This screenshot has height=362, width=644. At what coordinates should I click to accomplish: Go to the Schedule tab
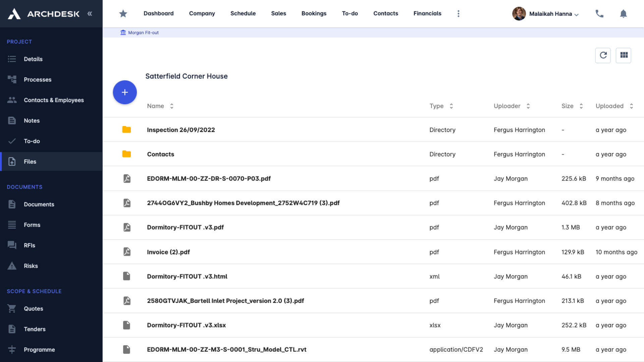pos(243,13)
